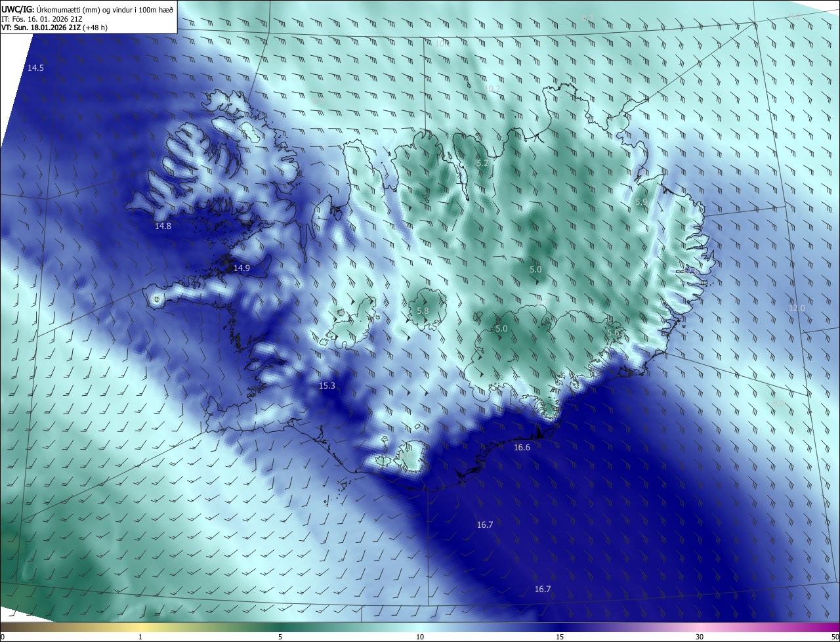Click colorbar tick label 50
Viewport: 840px width, 642px height.
click(835, 637)
